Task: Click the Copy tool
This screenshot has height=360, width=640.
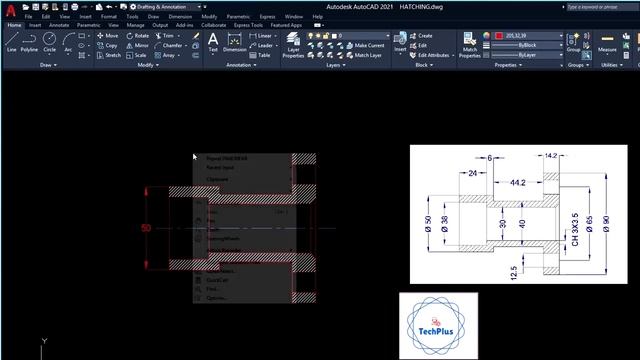Action: click(x=107, y=46)
